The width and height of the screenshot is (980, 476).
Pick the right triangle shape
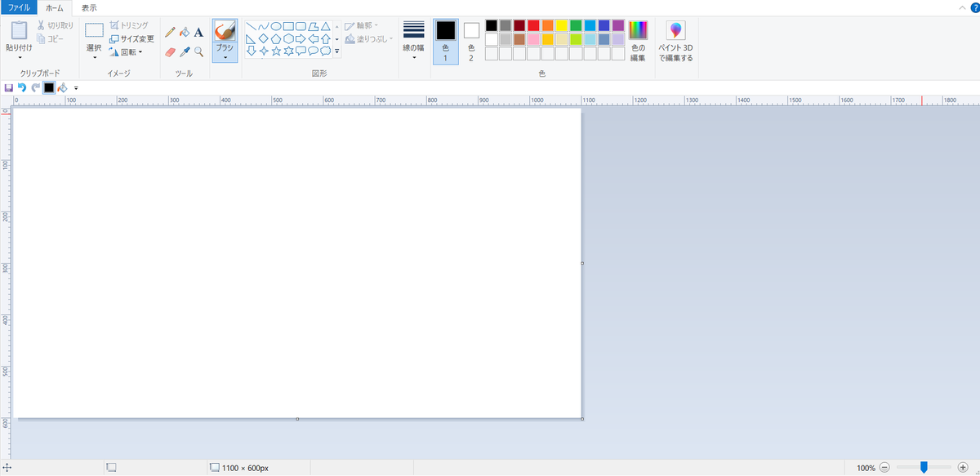pos(252,38)
